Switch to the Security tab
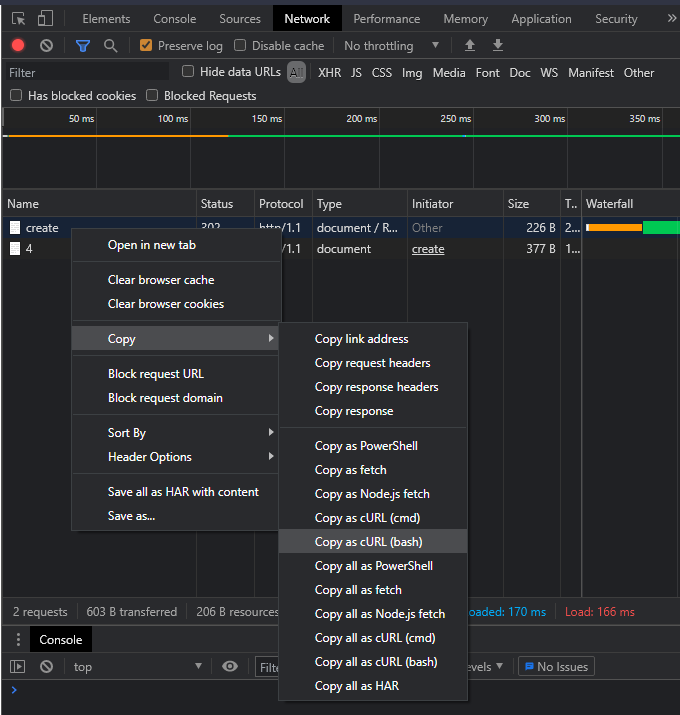The height and width of the screenshot is (715, 680). point(616,19)
